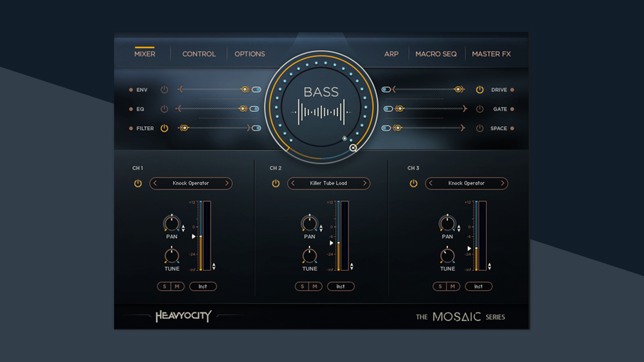Select previous preset for Killer Tube Load
Viewport: 644px width, 362px height.
(x=292, y=183)
